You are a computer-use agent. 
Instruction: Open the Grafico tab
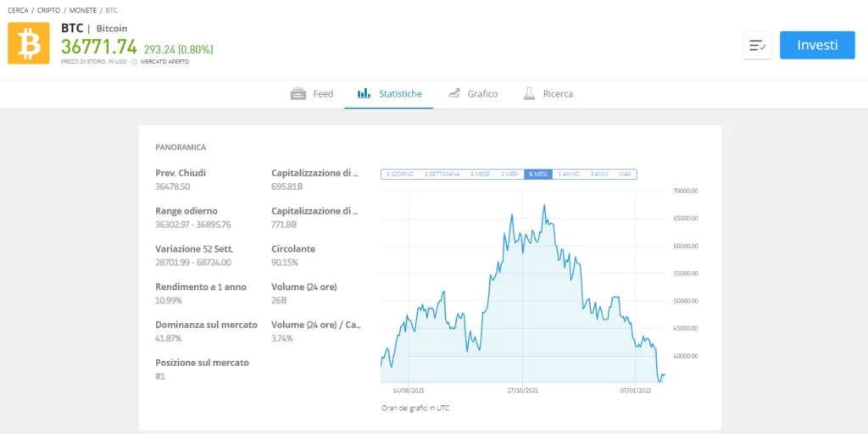[472, 94]
